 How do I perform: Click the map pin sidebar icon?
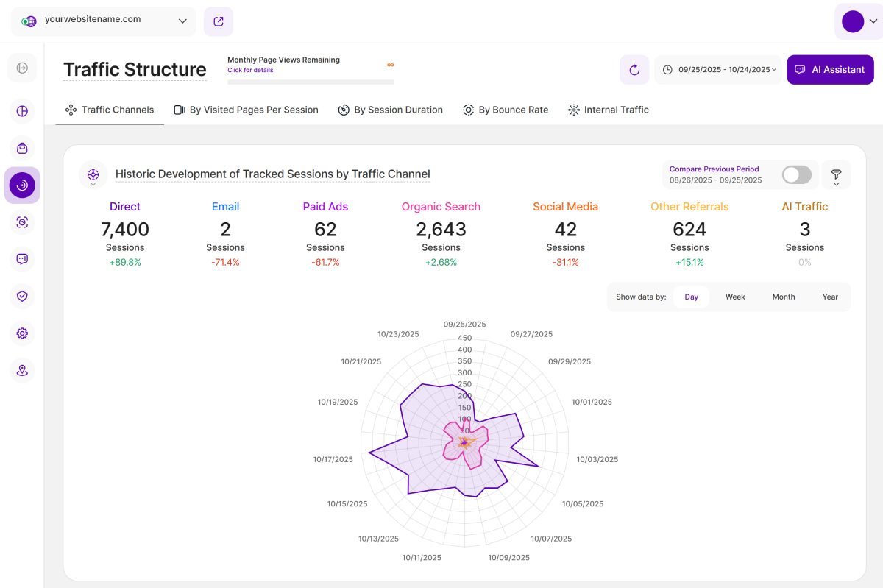pyautogui.click(x=22, y=370)
